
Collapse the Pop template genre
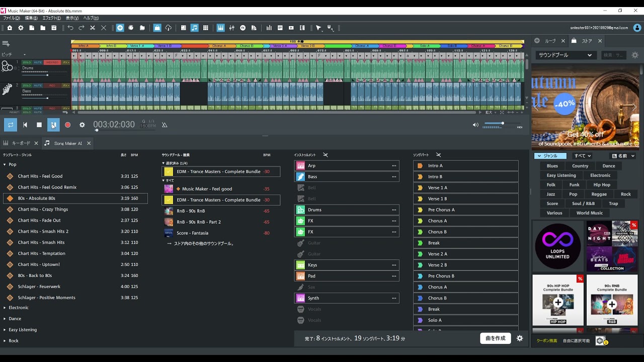(5, 164)
